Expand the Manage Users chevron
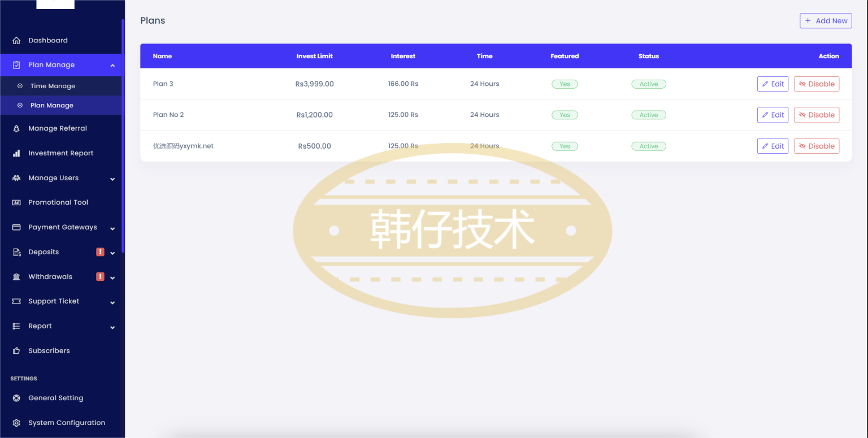Screen dimensions: 868x438 (x=112, y=179)
